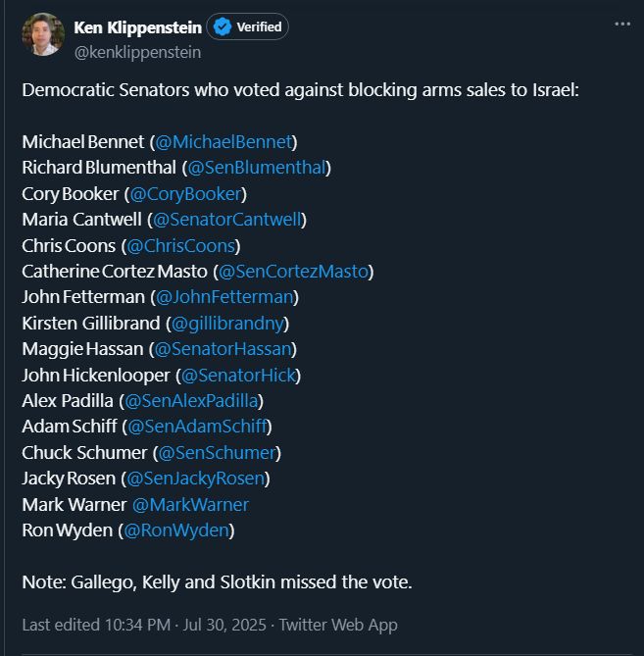This screenshot has width=644, height=656.
Task: Click the @CoryBooker mention
Action: tap(186, 193)
